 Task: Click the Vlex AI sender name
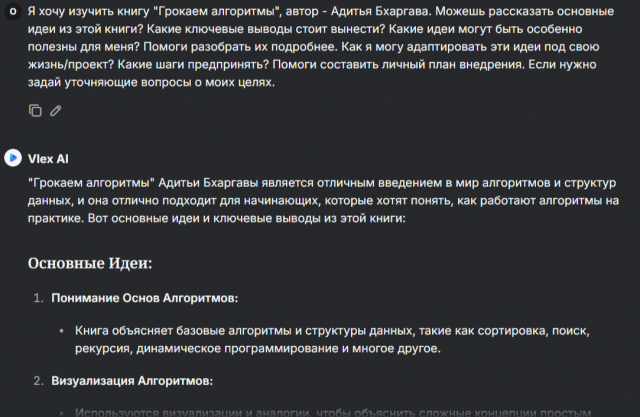pos(50,158)
